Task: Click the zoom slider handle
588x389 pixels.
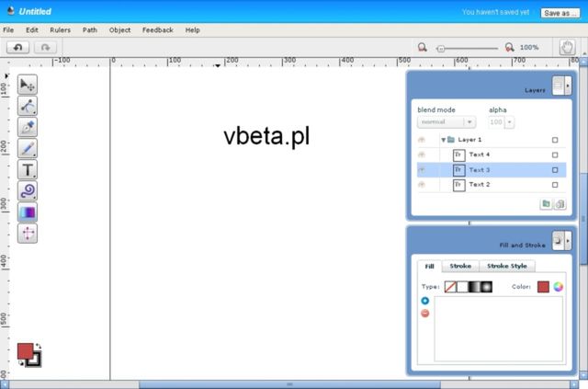Action: tap(441, 49)
